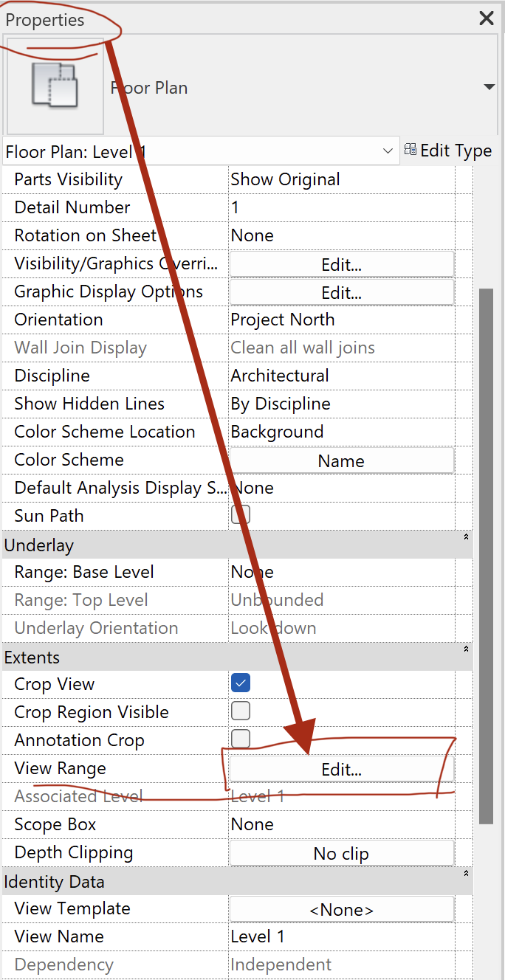
Task: Collapse the Extents section chevron
Action: pos(466,650)
